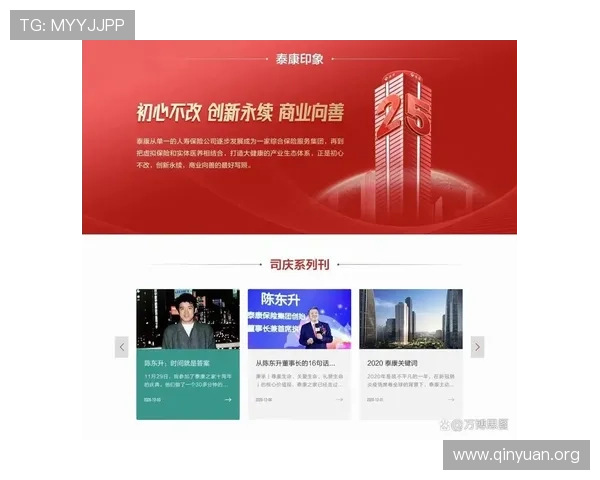Open article title 从陈东升董事长的16句话...
Viewport: 600px width, 480px height.
pyautogui.click(x=295, y=363)
